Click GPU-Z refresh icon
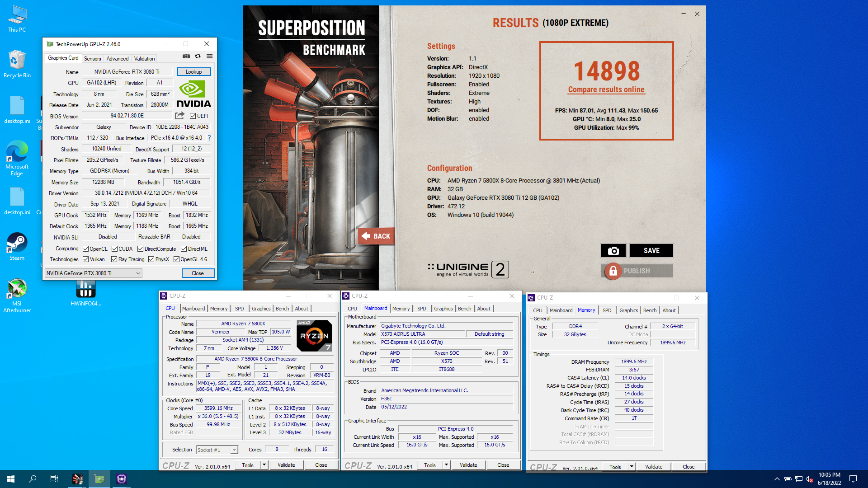868x488 pixels. pos(198,56)
